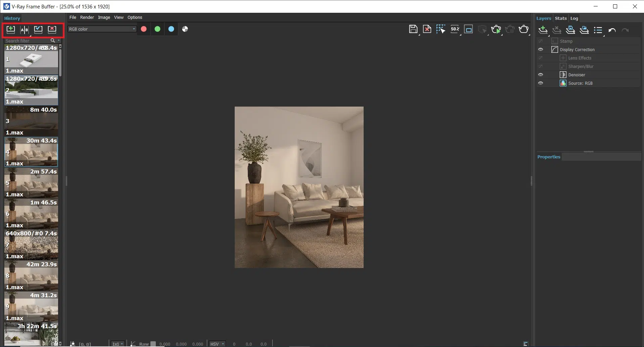Click the Clear image icon
Viewport: 644px width, 347px height.
tap(427, 29)
